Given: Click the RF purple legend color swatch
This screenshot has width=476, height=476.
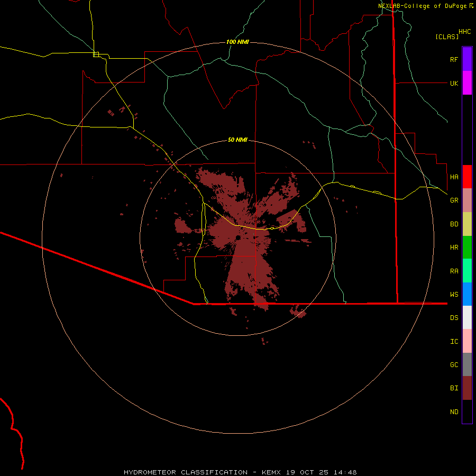Looking at the screenshot, I should point(467,59).
